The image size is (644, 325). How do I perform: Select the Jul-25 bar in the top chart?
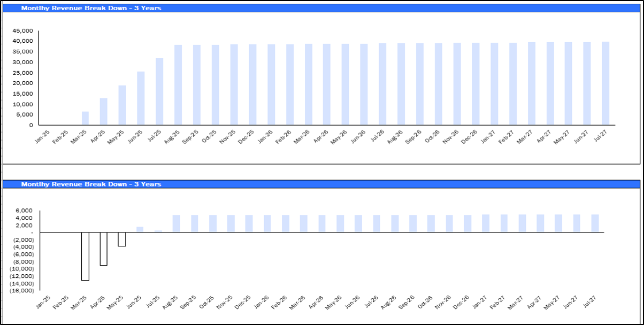tap(159, 91)
